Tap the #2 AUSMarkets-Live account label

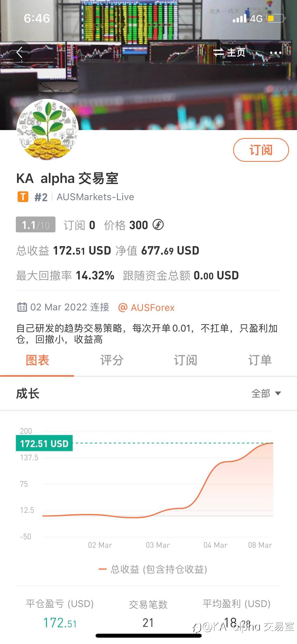(x=84, y=197)
